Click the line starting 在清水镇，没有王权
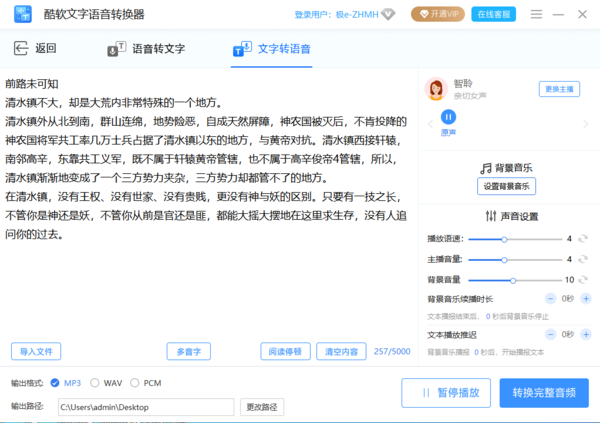This screenshot has height=423, width=600. (x=203, y=197)
